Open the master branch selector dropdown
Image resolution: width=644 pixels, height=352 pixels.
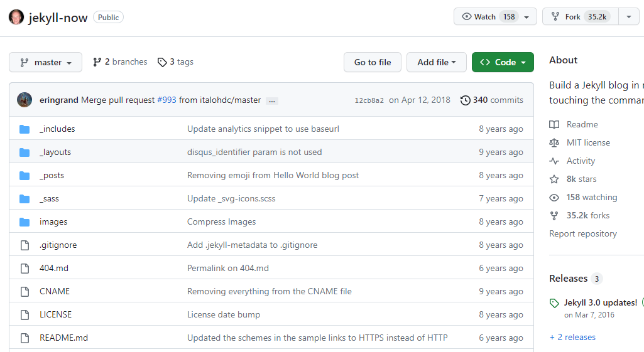pyautogui.click(x=46, y=62)
